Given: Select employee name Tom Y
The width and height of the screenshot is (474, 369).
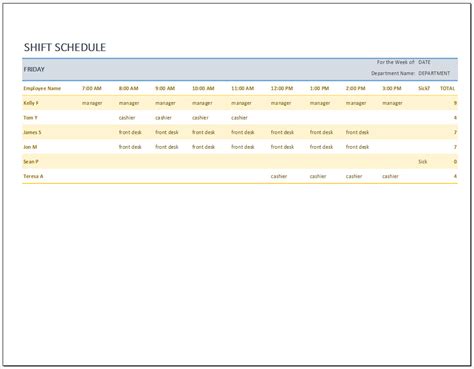Looking at the screenshot, I should (x=30, y=118).
